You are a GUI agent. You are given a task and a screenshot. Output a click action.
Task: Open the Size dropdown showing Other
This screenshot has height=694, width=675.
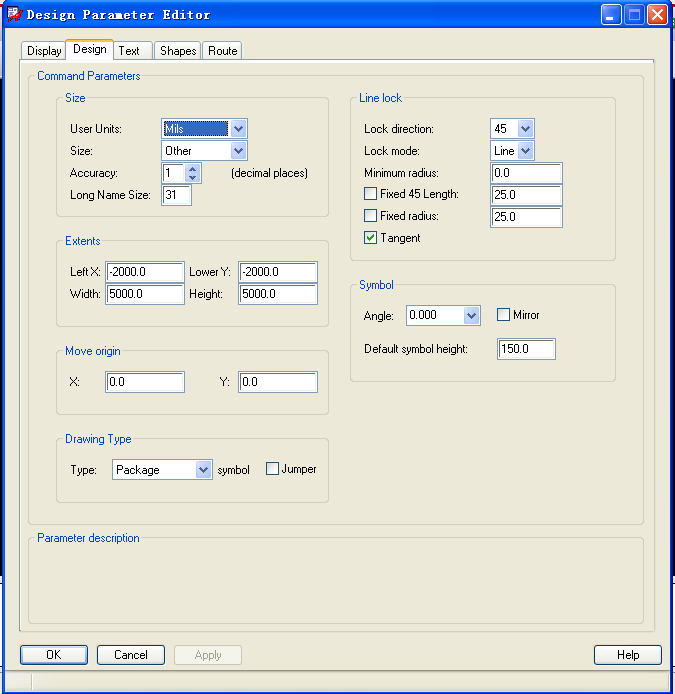click(x=238, y=151)
